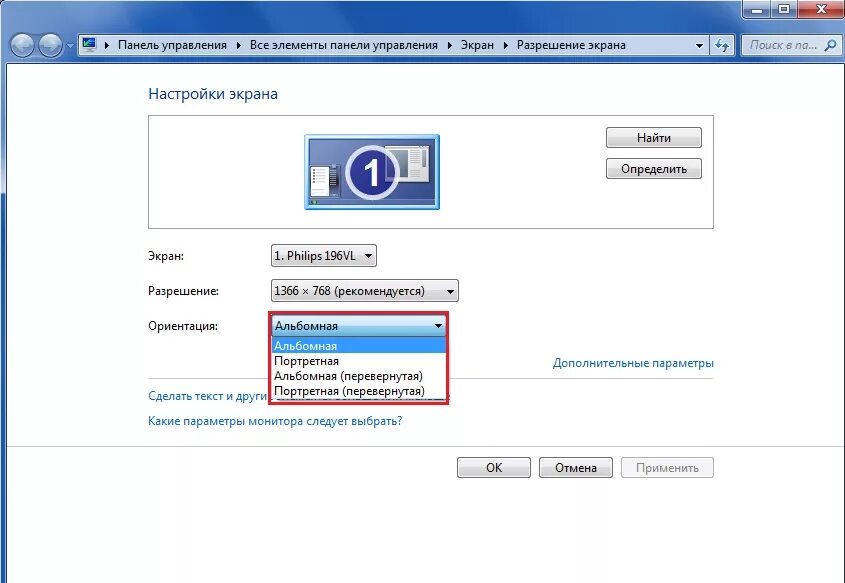845x583 pixels.
Task: Click the Control Panel icon in address bar
Action: [89, 45]
